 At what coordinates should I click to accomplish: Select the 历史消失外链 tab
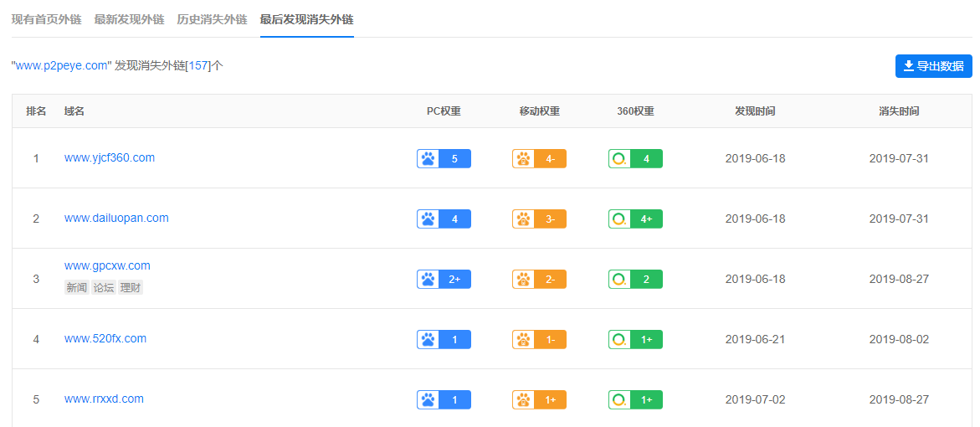212,19
